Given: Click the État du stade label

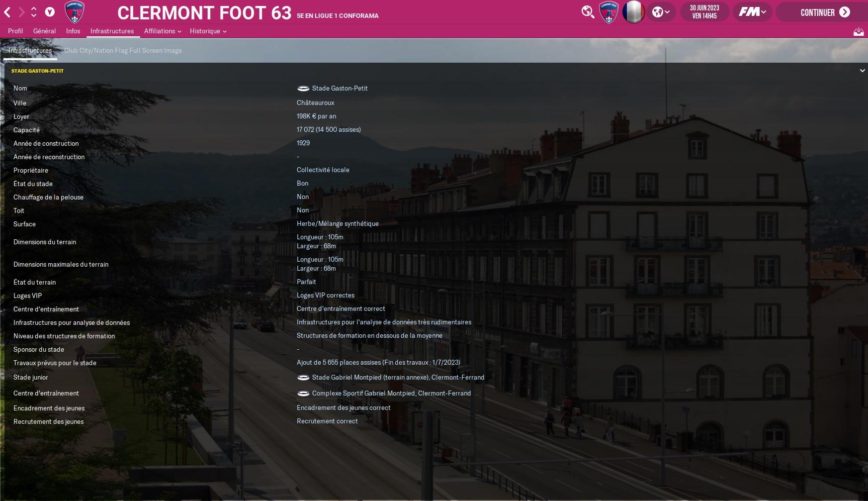Looking at the screenshot, I should [33, 184].
